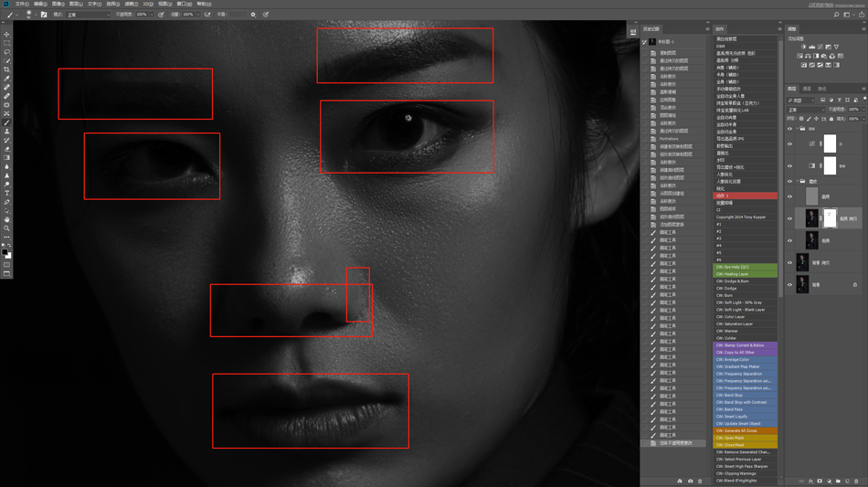Switch to the 通道 (Channels) tab

click(x=807, y=89)
